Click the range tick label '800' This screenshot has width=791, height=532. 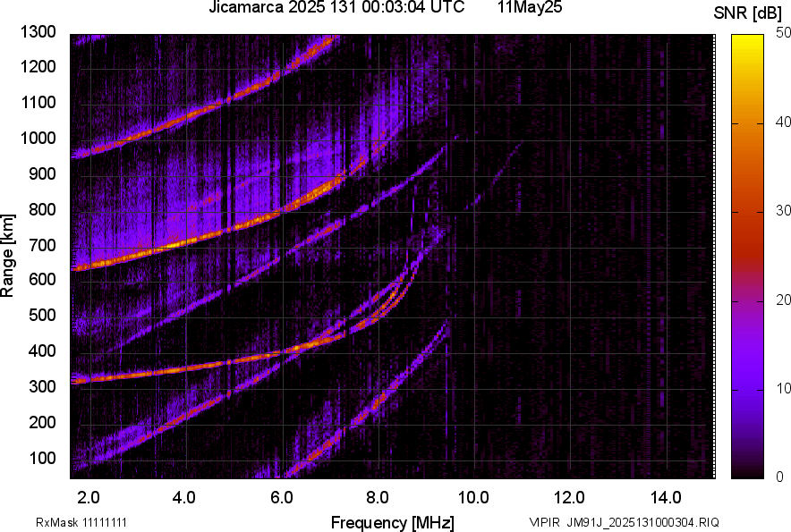(x=42, y=209)
